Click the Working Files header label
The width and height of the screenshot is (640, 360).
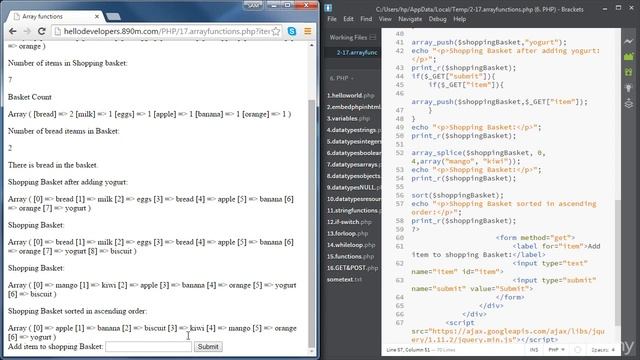pyautogui.click(x=349, y=38)
